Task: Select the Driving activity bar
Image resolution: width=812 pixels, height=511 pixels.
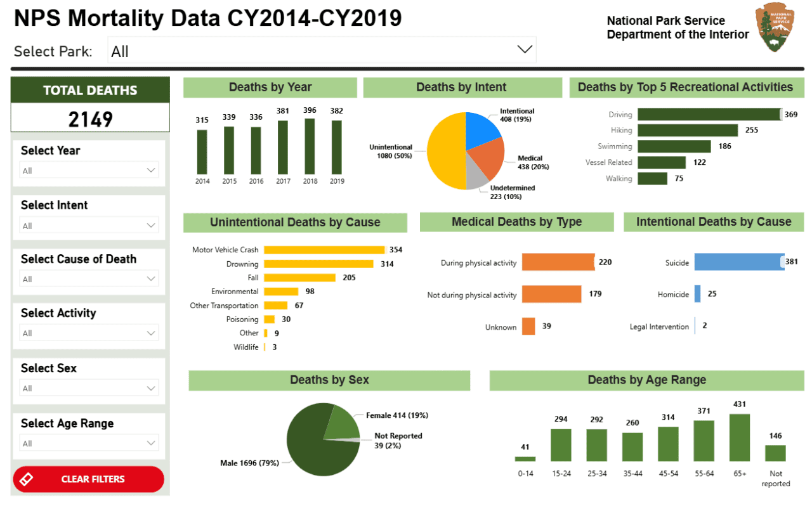Action: coord(710,114)
